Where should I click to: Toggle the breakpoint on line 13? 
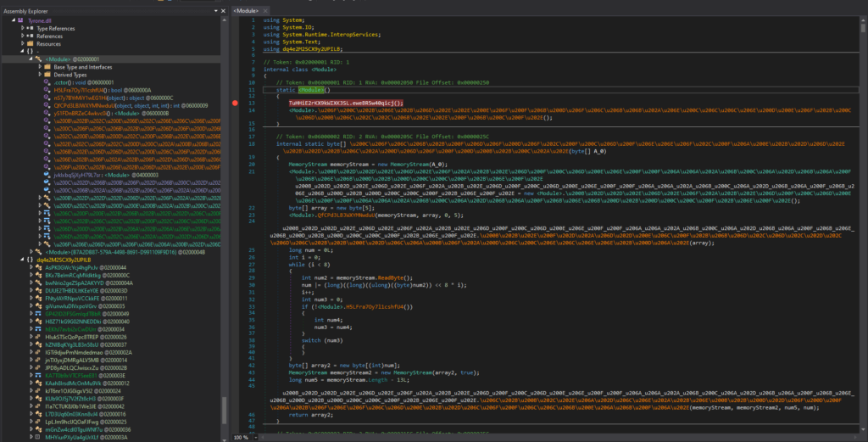235,102
